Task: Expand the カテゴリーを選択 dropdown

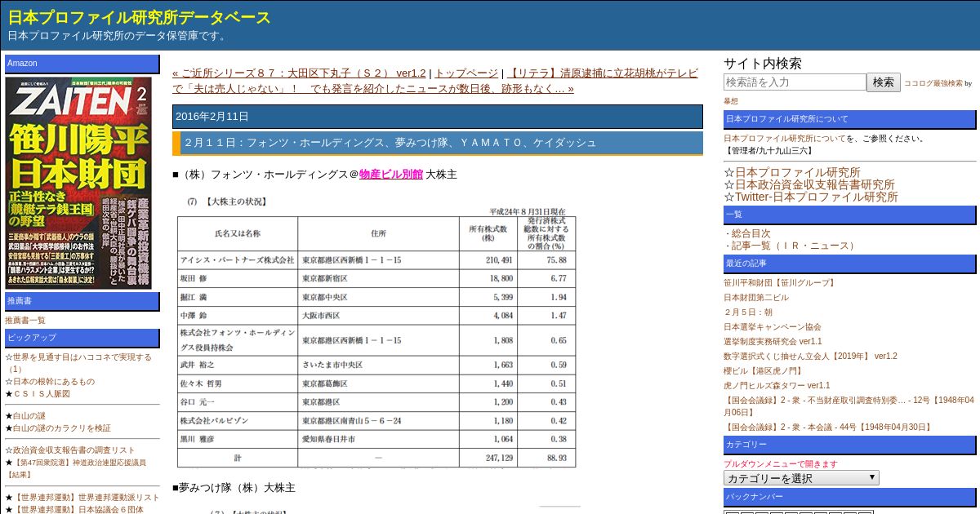Action: (x=801, y=478)
